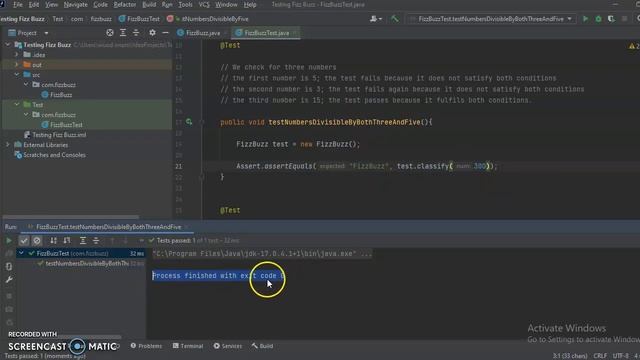
Task: Open the wrench settings icon in Run panel
Action: coord(9,280)
